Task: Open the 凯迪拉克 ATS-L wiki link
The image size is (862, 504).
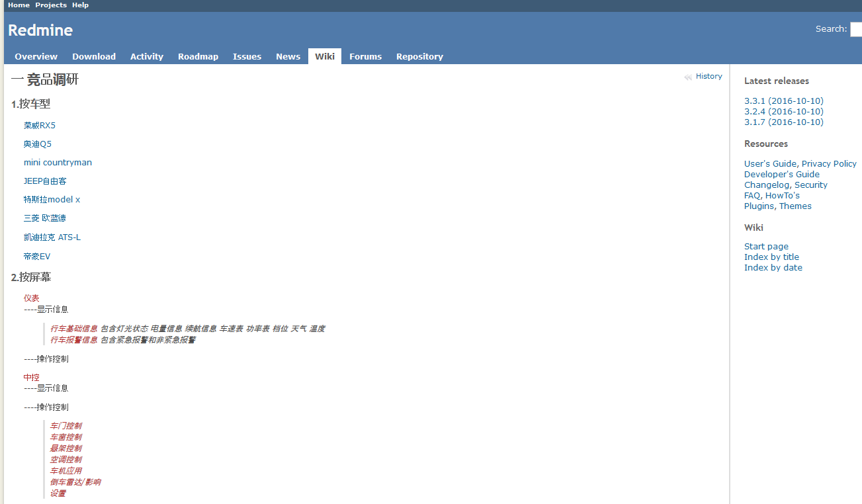Action: pyautogui.click(x=52, y=237)
